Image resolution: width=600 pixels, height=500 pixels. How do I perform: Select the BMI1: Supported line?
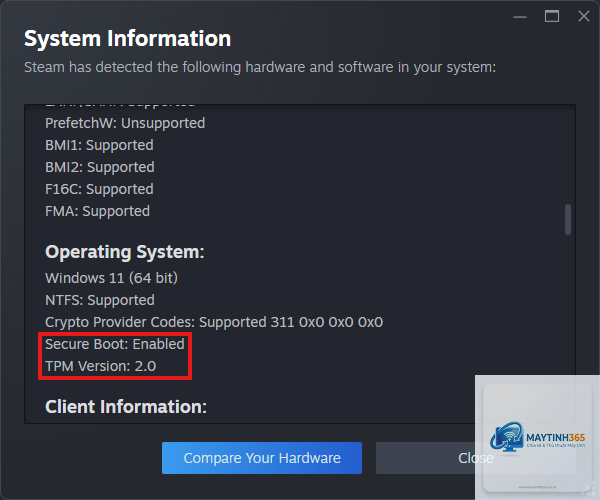99,145
